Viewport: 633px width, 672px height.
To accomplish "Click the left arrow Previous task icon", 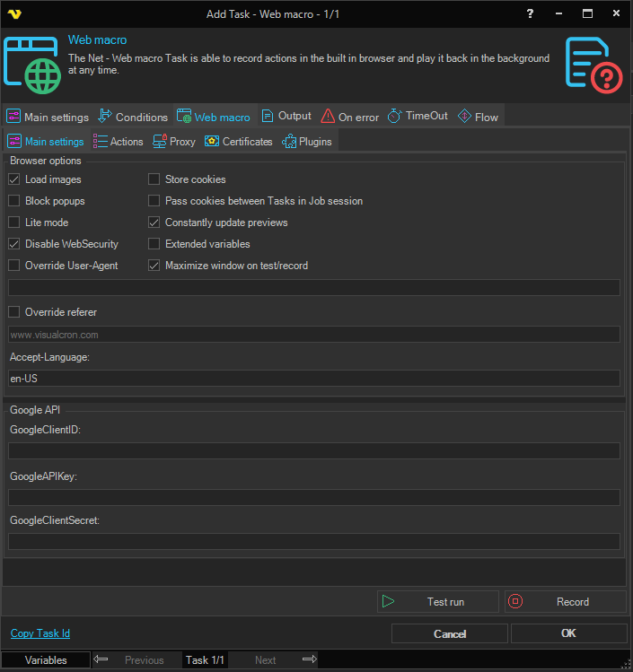I will pyautogui.click(x=101, y=659).
